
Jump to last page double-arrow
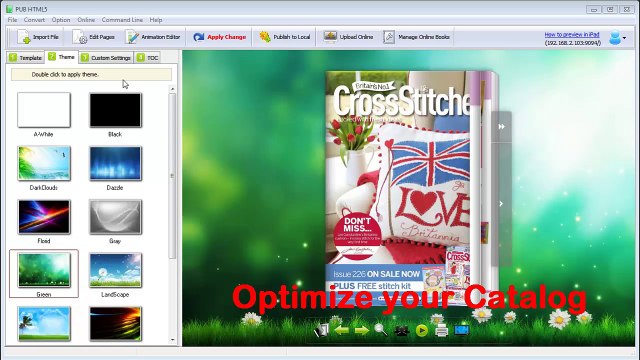tap(501, 127)
